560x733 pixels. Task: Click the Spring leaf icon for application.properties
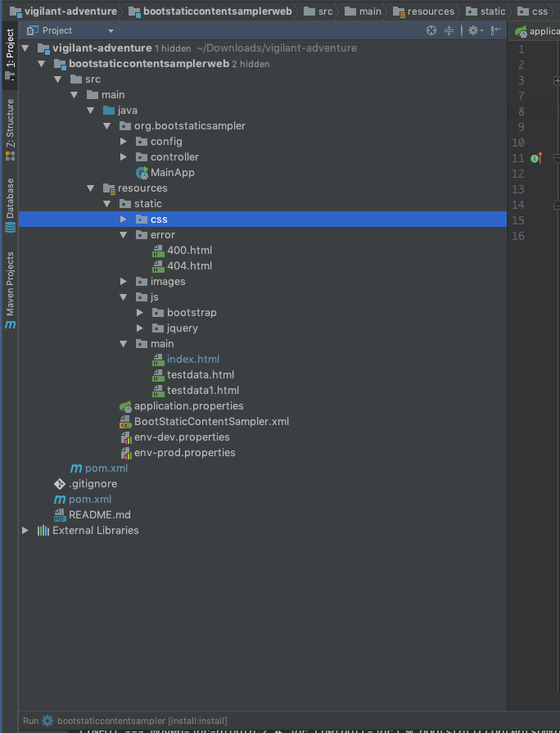[x=125, y=406]
